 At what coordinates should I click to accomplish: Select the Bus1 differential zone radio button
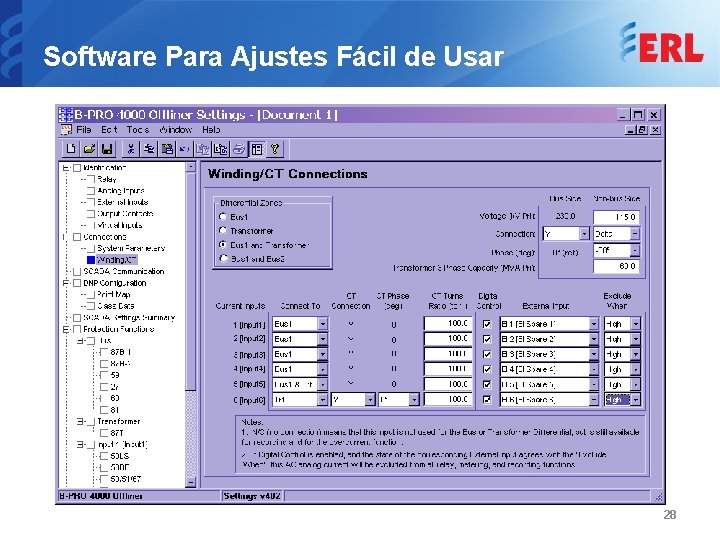pos(223,216)
